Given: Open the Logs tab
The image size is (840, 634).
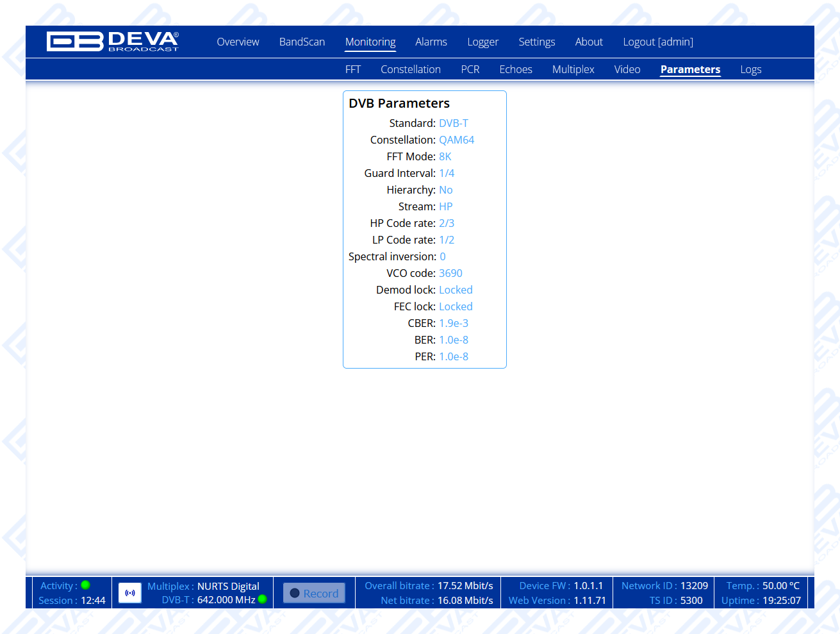Looking at the screenshot, I should [751, 70].
